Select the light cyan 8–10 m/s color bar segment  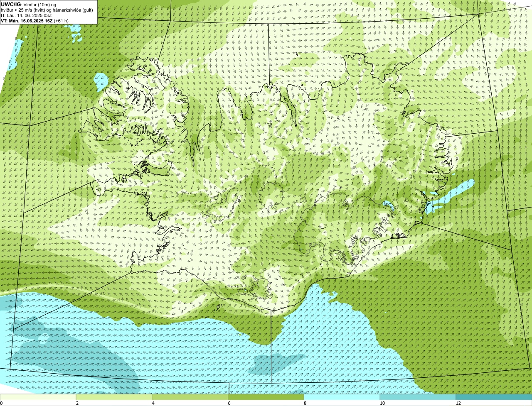[342, 397]
